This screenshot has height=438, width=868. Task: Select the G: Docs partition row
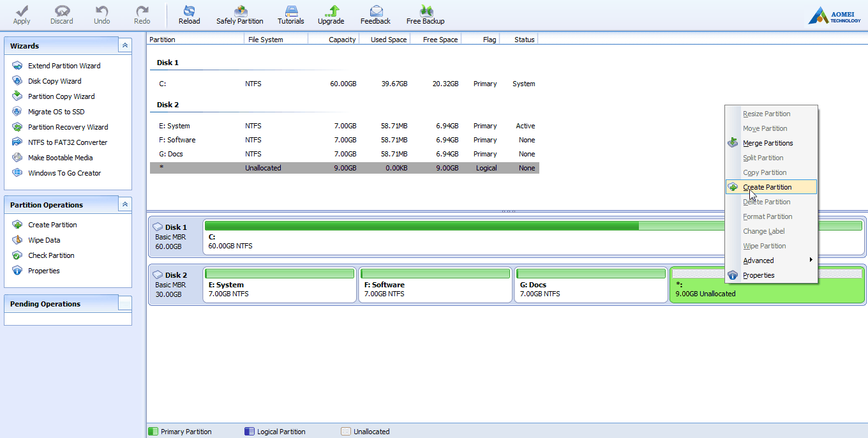tap(345, 154)
